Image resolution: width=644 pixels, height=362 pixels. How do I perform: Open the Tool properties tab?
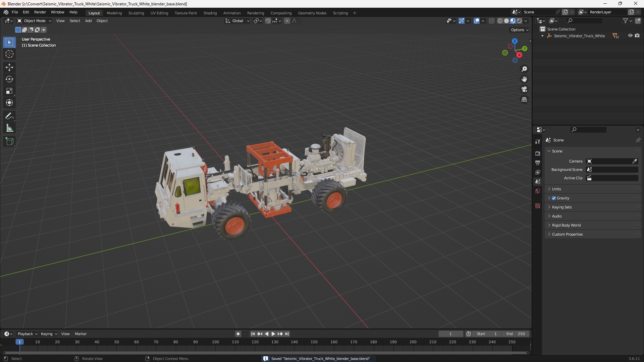[538, 141]
